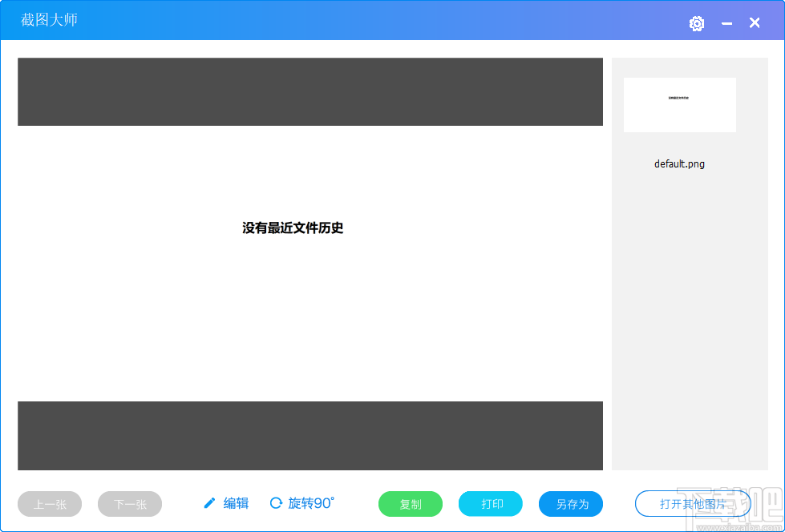The width and height of the screenshot is (785, 532).
Task: Open other pictures with 打开其他图片
Action: point(692,504)
